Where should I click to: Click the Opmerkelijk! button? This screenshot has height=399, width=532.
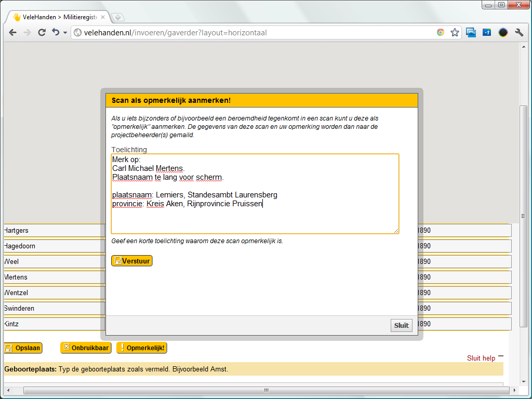[142, 348]
